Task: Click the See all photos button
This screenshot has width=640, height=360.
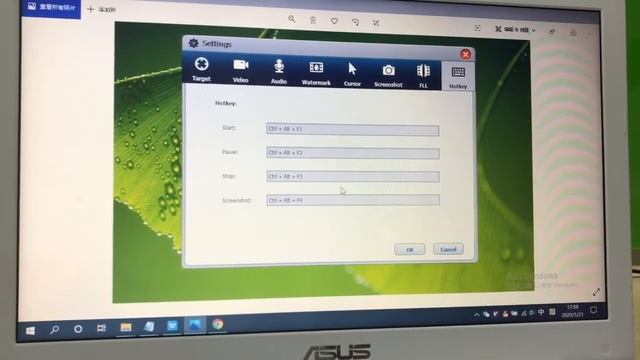Action: click(51, 7)
